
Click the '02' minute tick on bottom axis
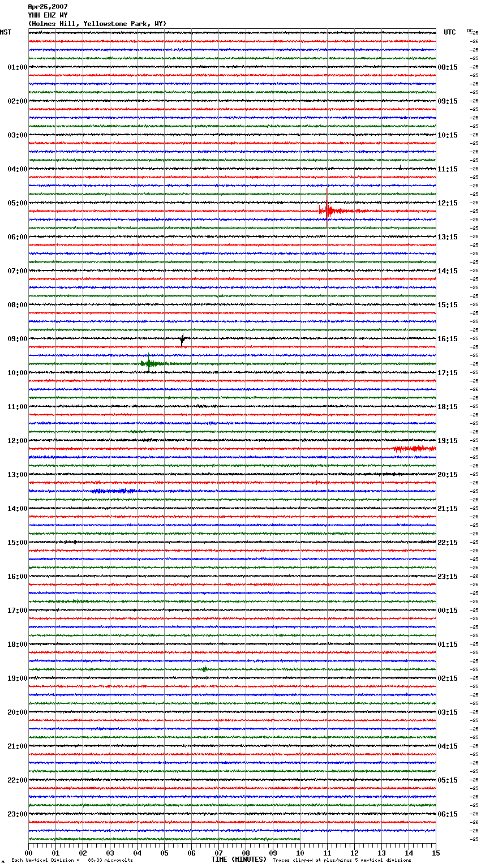[x=83, y=853]
